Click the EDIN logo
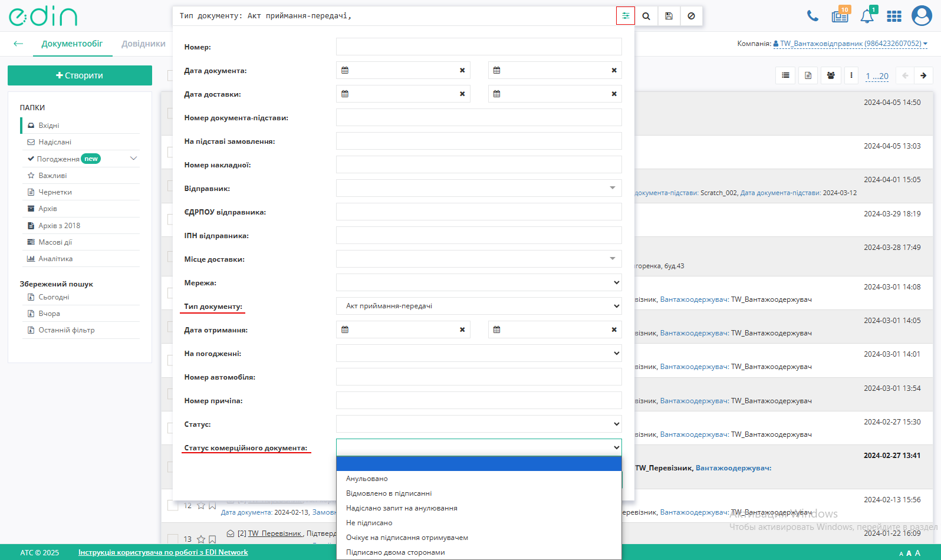 click(43, 16)
